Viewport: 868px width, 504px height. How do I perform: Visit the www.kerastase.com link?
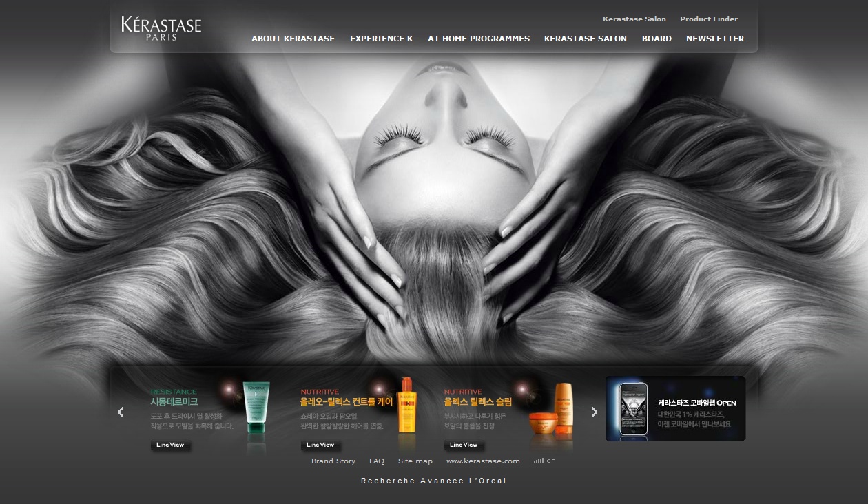coord(483,461)
